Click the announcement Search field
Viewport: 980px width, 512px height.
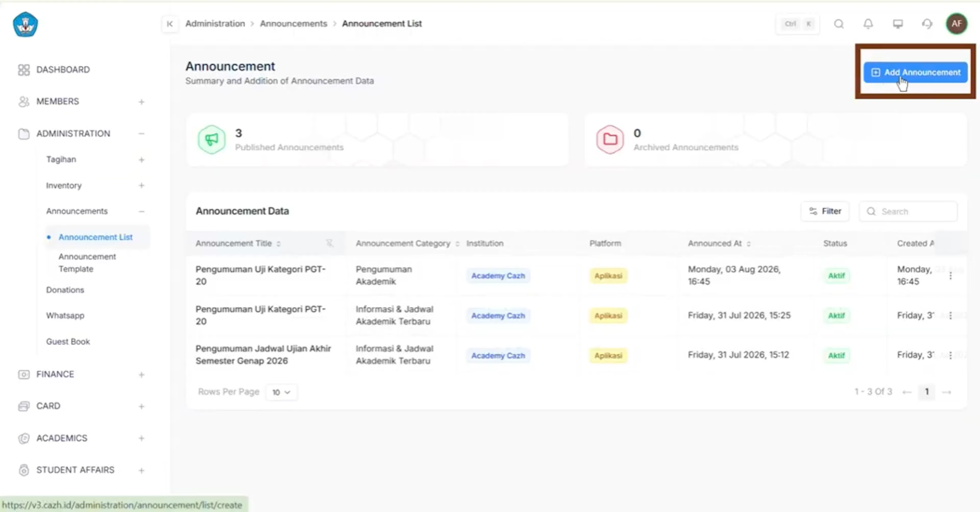908,211
